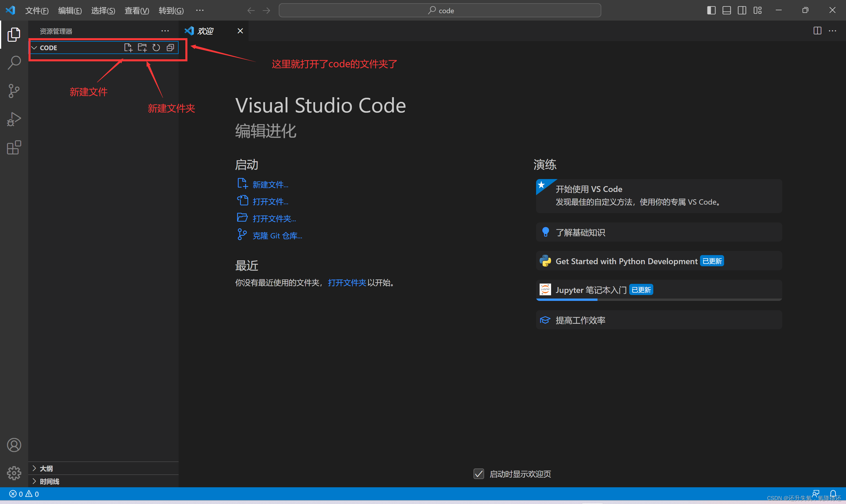The height and width of the screenshot is (504, 846).
Task: Open the 查看(V) menu
Action: click(137, 11)
